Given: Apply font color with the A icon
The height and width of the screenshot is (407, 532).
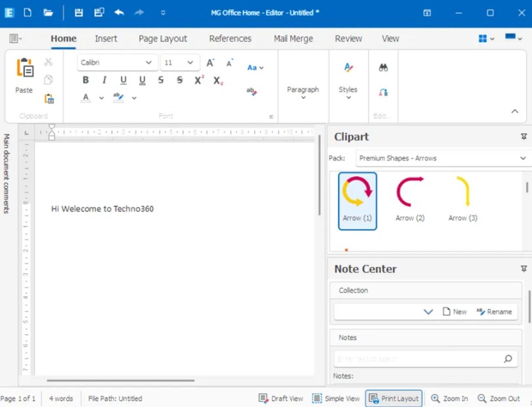Looking at the screenshot, I should (86, 97).
